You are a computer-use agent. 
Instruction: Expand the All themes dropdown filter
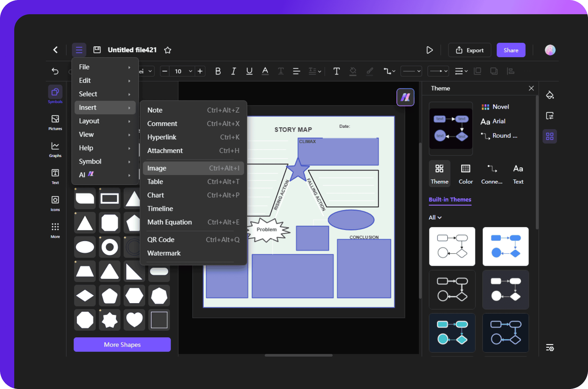tap(435, 217)
